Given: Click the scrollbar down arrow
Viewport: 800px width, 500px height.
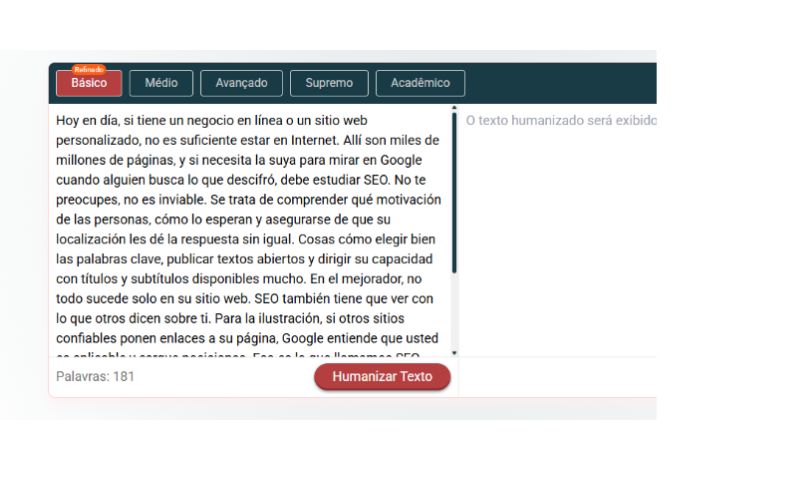Looking at the screenshot, I should [x=454, y=353].
